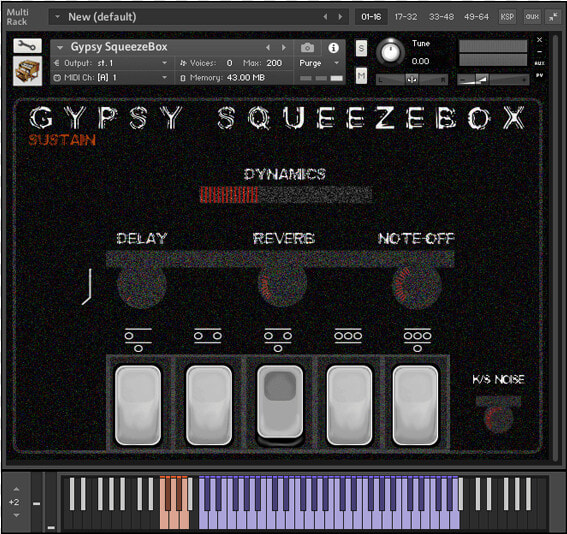Toggle the aux sends panel in rack header
This screenshot has width=567, height=534.
tap(532, 17)
